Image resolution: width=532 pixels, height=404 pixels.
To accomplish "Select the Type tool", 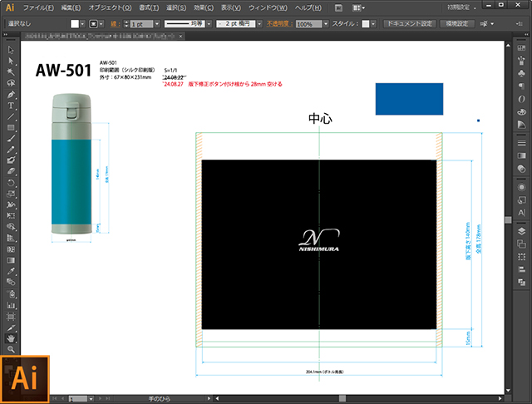I will [11, 106].
